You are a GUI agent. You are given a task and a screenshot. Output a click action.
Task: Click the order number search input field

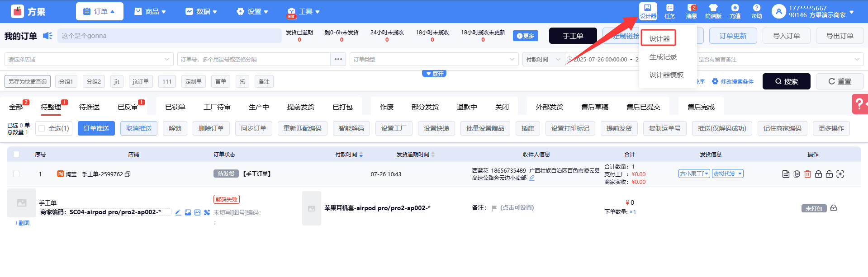click(x=253, y=59)
